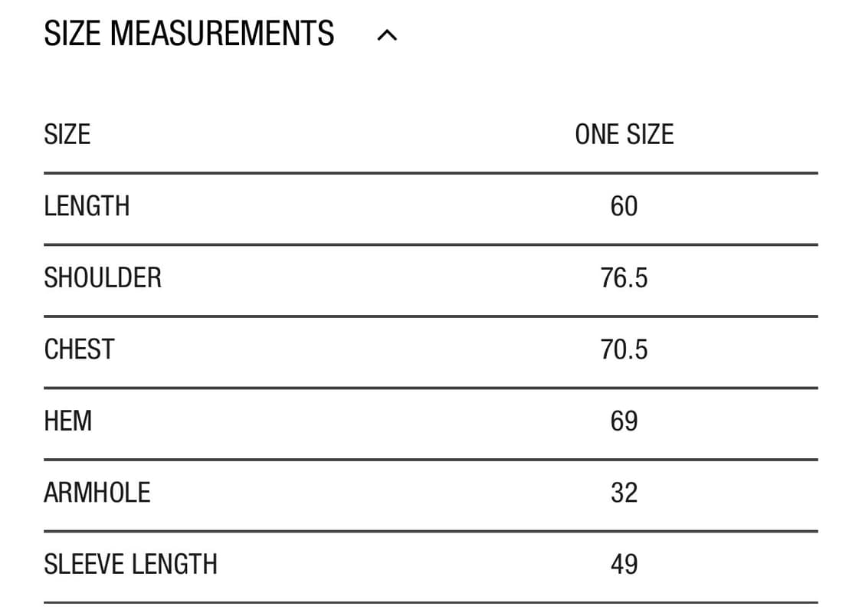Click the chest value 70.5

tap(624, 349)
